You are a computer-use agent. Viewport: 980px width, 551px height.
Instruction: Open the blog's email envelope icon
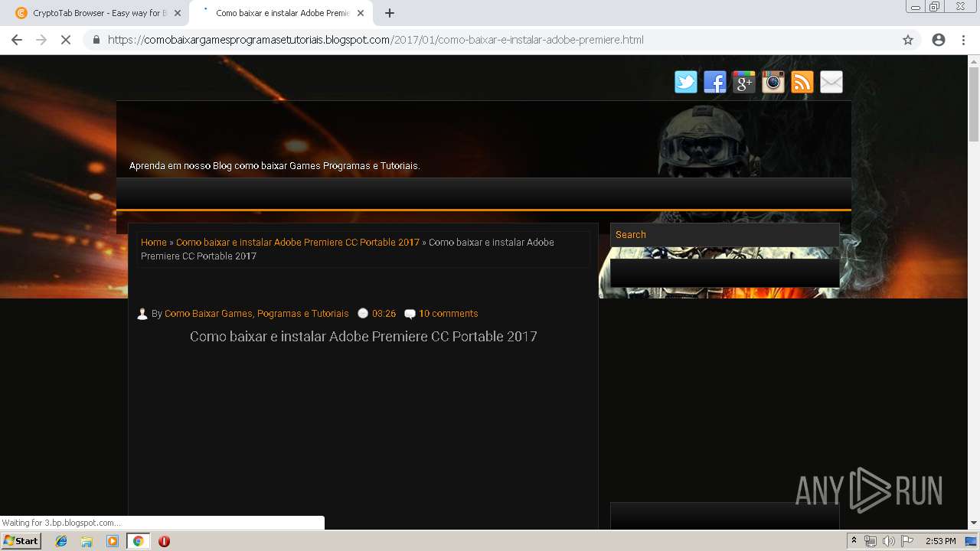831,82
